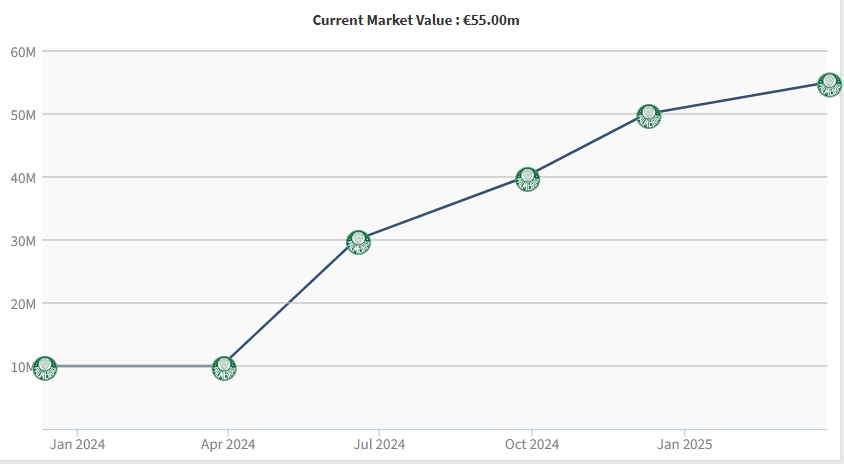Viewport: 844px width, 464px height.
Task: Click the Jan 2025 axis label
Action: 683,444
